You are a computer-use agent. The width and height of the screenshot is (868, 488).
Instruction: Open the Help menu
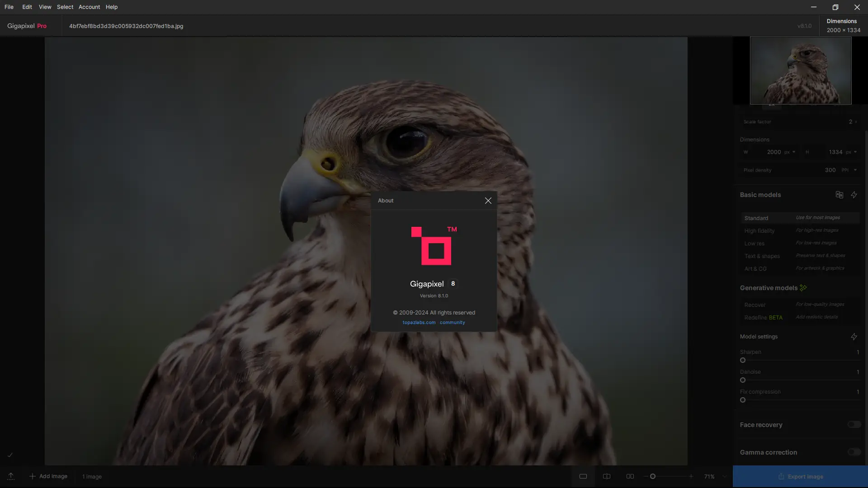pos(111,7)
